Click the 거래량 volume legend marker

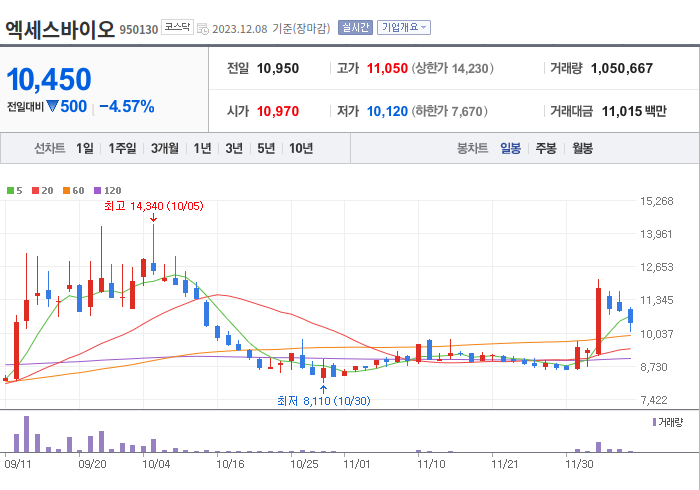[x=654, y=422]
